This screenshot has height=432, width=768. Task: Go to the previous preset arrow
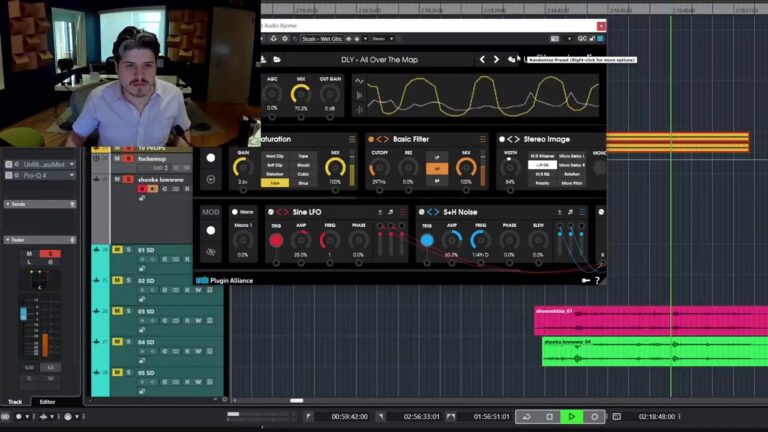point(482,59)
